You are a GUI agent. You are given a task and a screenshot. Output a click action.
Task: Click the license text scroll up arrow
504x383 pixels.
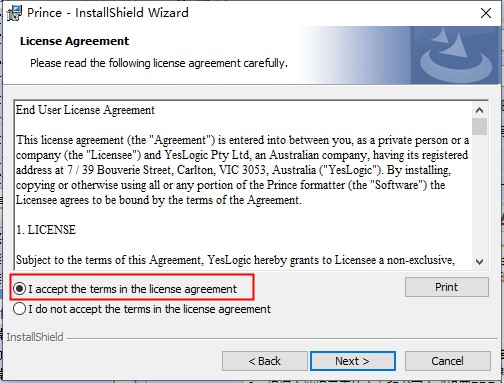click(479, 110)
